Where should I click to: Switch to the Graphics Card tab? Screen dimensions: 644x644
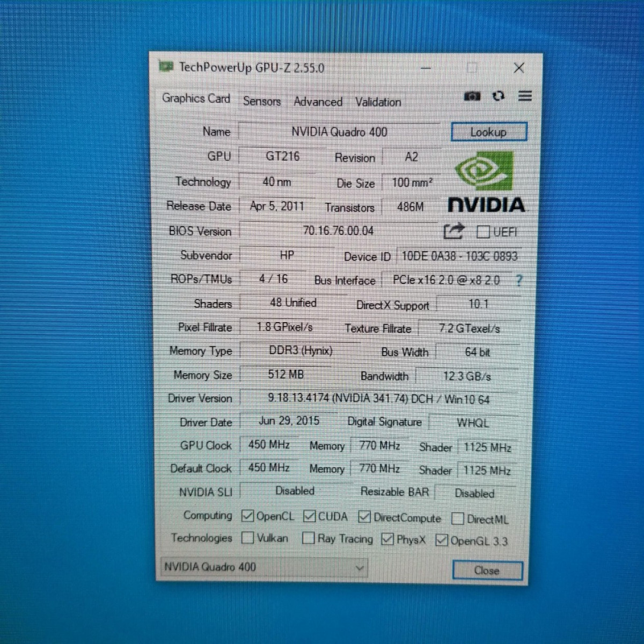196,98
